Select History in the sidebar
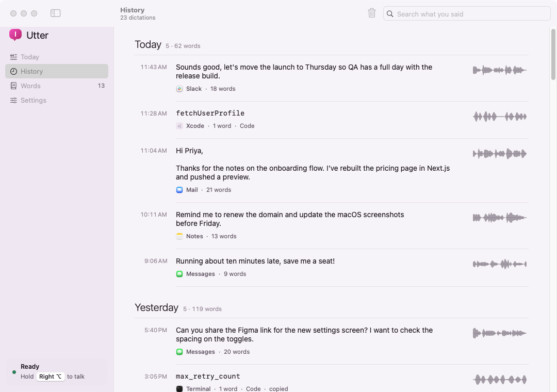 click(57, 71)
